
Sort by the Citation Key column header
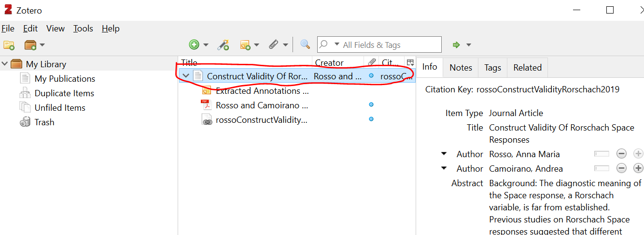pos(391,62)
